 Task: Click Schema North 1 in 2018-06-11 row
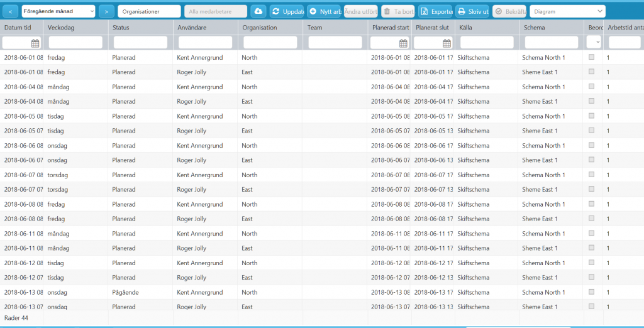click(543, 234)
